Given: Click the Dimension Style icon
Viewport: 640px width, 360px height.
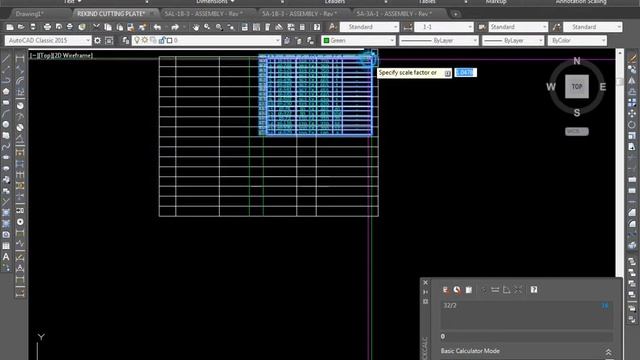Looking at the screenshot, I should [407, 27].
